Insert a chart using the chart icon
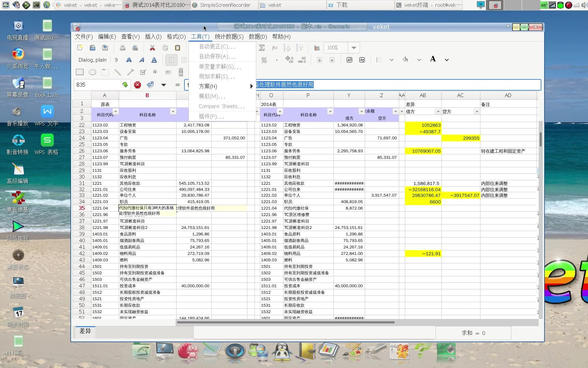The width and height of the screenshot is (588, 368). coord(317,48)
